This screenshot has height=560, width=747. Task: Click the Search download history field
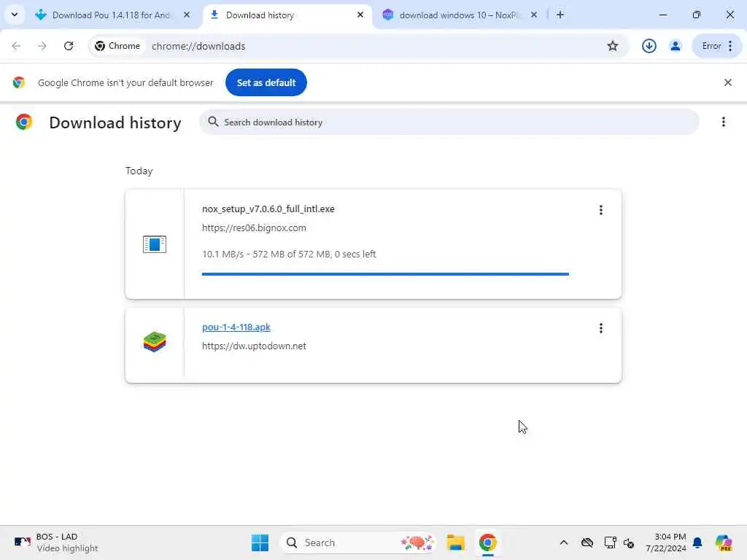449,122
